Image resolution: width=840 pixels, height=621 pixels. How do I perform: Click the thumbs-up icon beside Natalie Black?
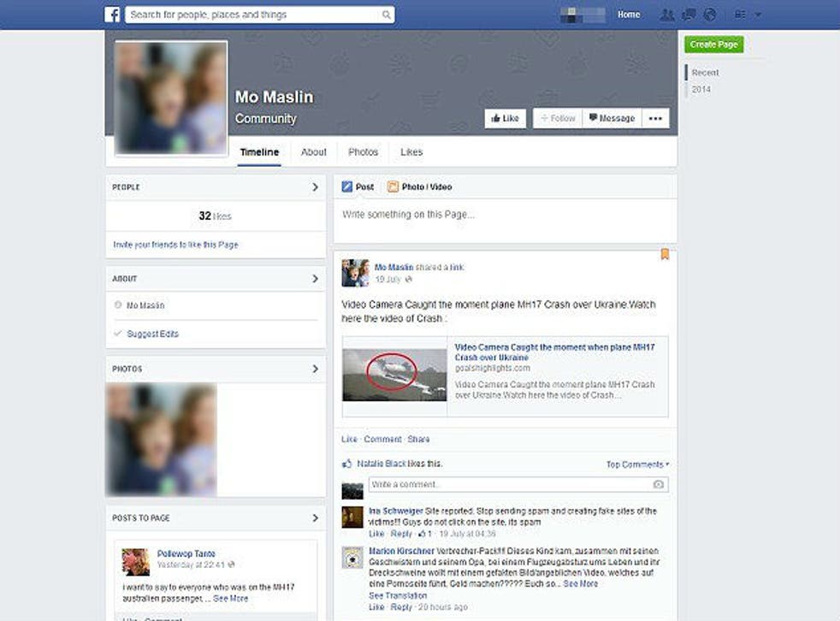tap(347, 464)
